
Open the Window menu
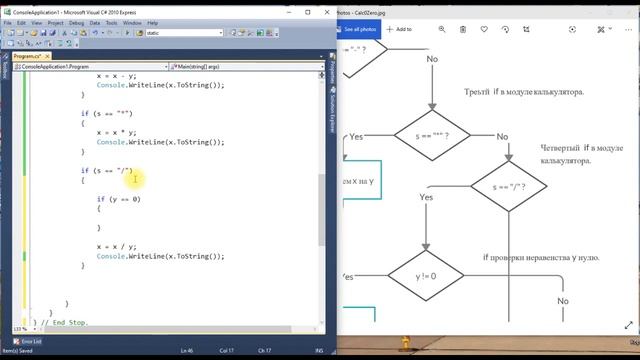(x=132, y=23)
